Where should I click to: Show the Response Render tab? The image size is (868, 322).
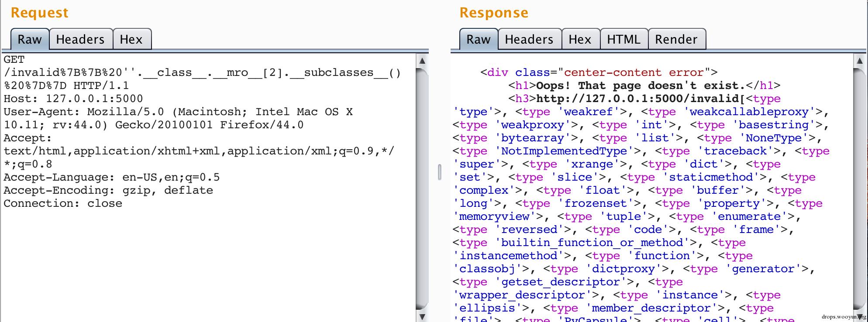(x=676, y=39)
